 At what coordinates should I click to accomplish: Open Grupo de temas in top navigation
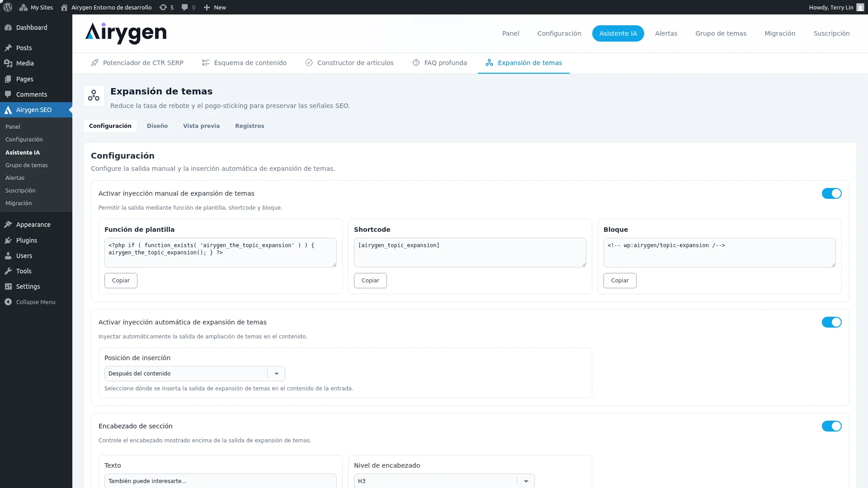click(x=721, y=33)
